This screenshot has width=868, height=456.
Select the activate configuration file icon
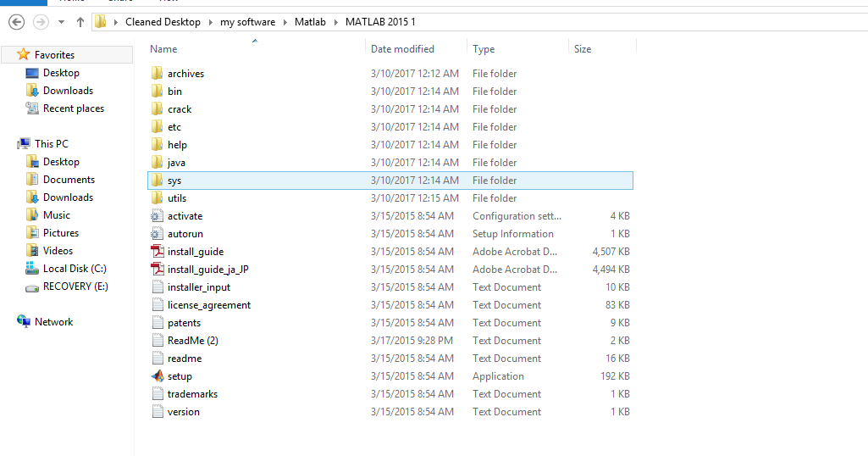[x=158, y=215]
